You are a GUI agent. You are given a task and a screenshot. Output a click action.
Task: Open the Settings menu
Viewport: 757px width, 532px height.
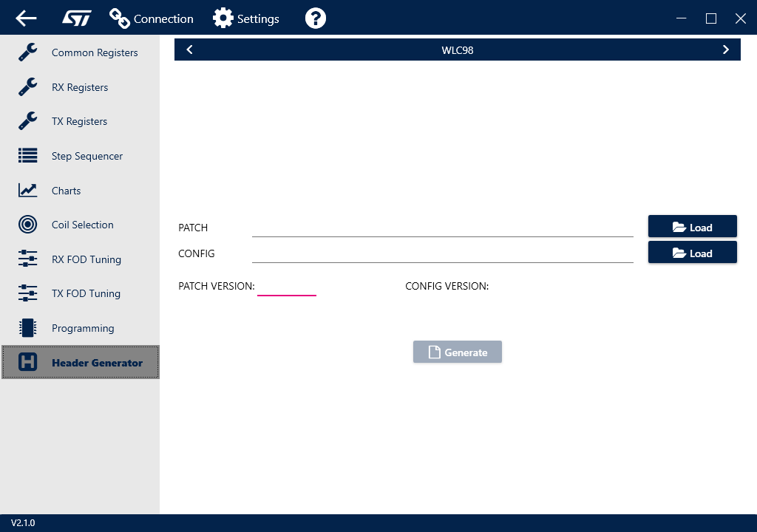click(x=245, y=18)
